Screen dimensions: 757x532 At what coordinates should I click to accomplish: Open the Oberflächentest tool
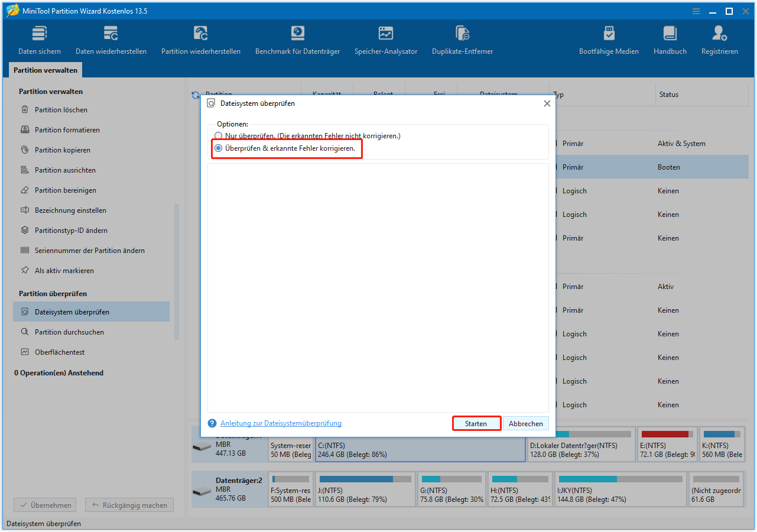click(71, 352)
